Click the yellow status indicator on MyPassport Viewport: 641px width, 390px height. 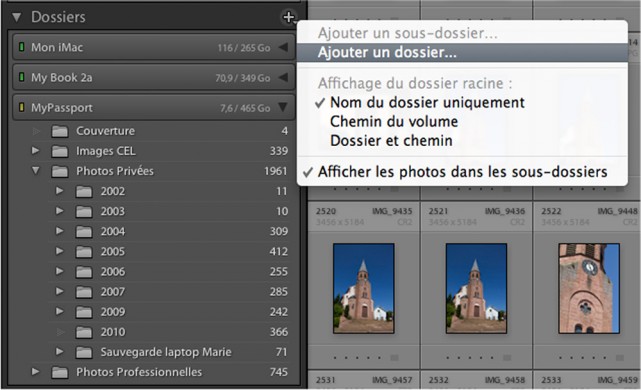(22, 108)
